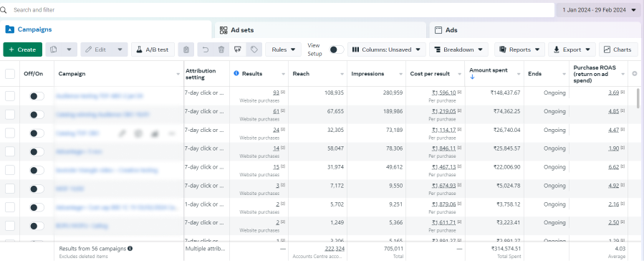The width and height of the screenshot is (644, 261).
Task: Sort by Cost per result column header
Action: (430, 74)
